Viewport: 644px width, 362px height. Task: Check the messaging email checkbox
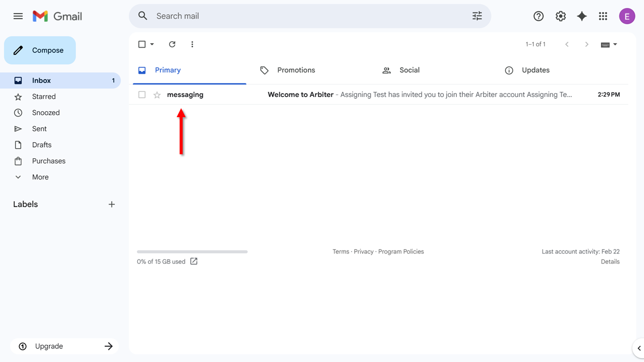click(142, 95)
